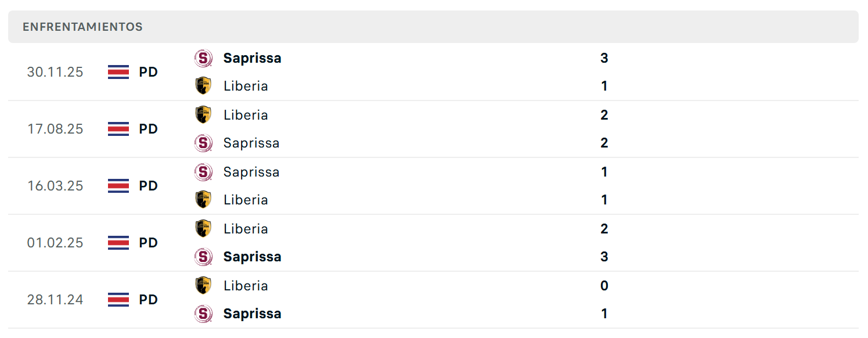
Task: Click Costa Rica flag on 30.11.25 row
Action: (x=118, y=72)
